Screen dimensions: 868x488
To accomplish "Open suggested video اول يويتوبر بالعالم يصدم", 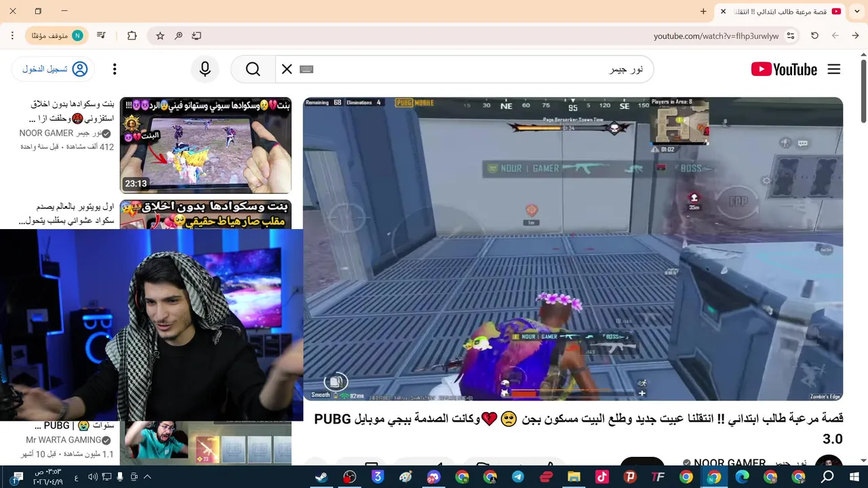I will coord(66,213).
